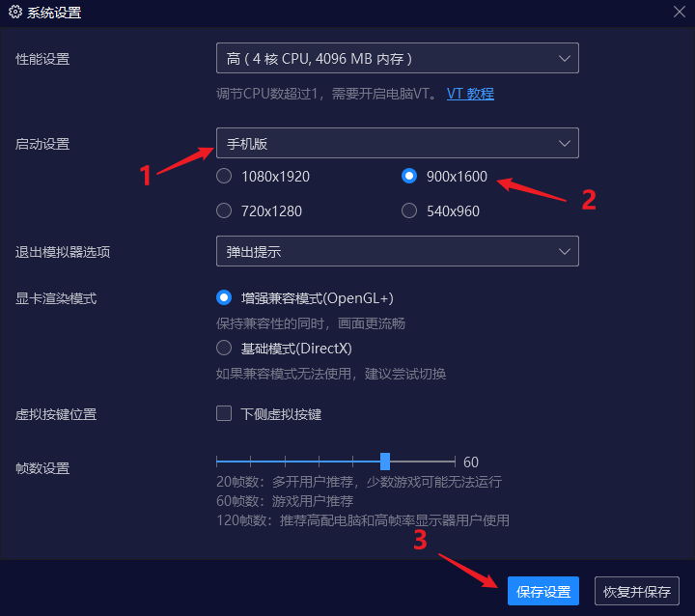Select 增强兼容模式(OpenGL+) rendering mode

click(x=224, y=297)
